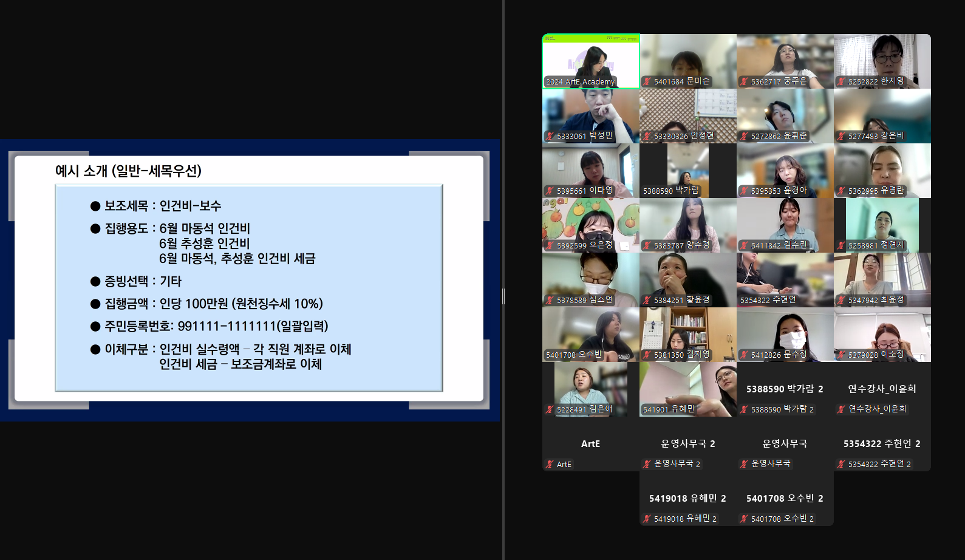965x560 pixels.
Task: Open the 541901 유혜민 video tile
Action: click(x=688, y=389)
